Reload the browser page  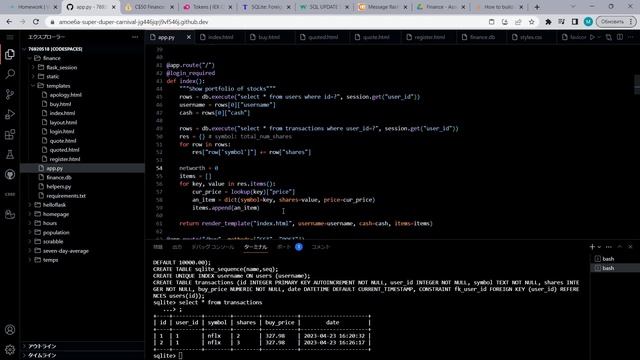(x=36, y=22)
